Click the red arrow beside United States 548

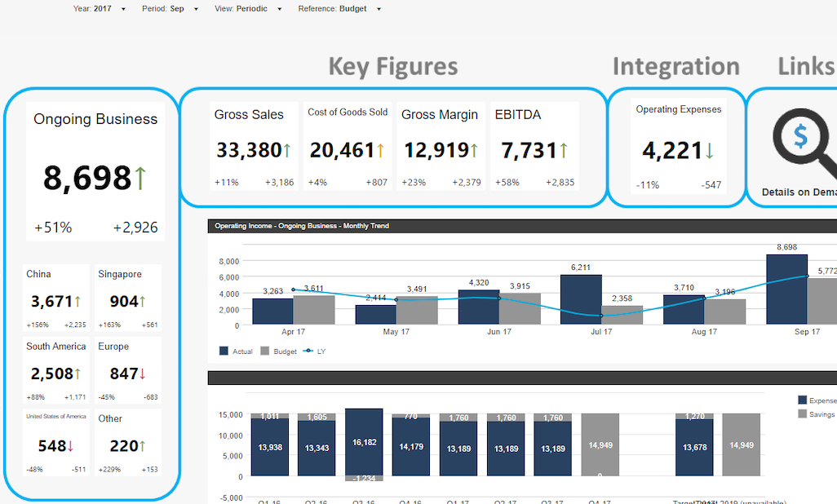click(x=70, y=446)
